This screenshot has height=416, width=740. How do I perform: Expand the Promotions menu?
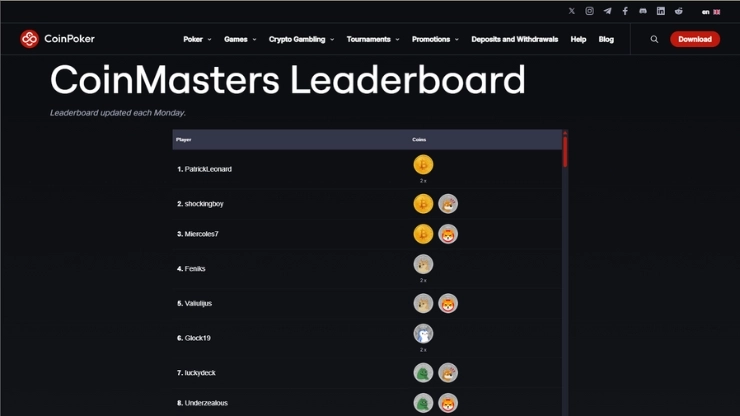pos(435,39)
